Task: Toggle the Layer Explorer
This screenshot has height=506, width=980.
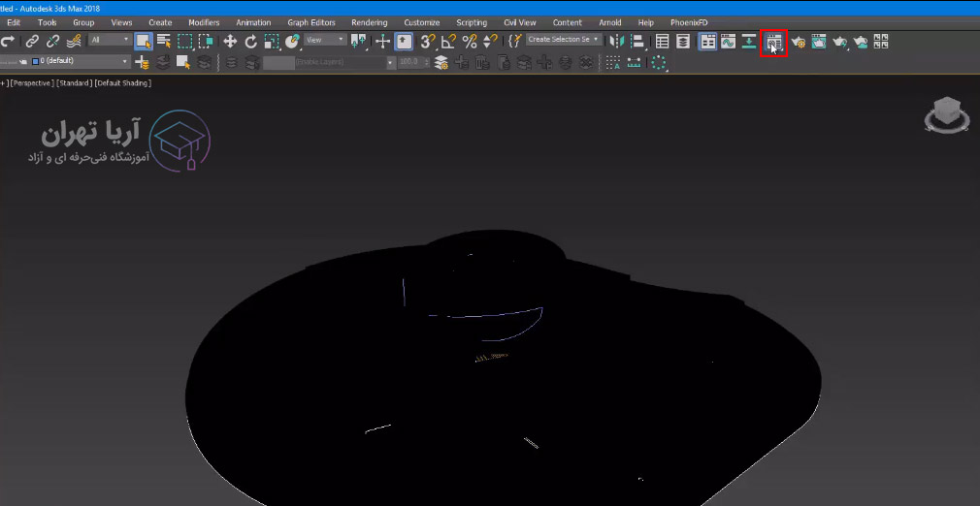Action: (683, 42)
